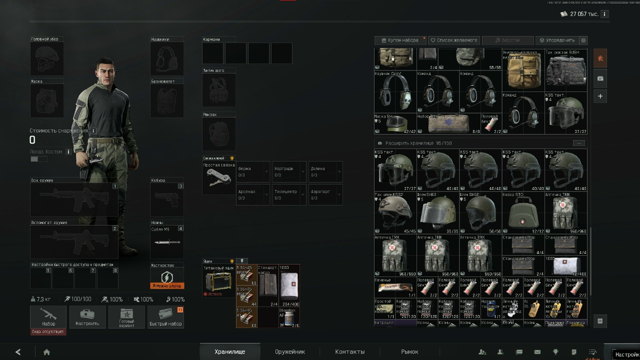
Task: Toggle the secure case lock button
Action: [242, 260]
